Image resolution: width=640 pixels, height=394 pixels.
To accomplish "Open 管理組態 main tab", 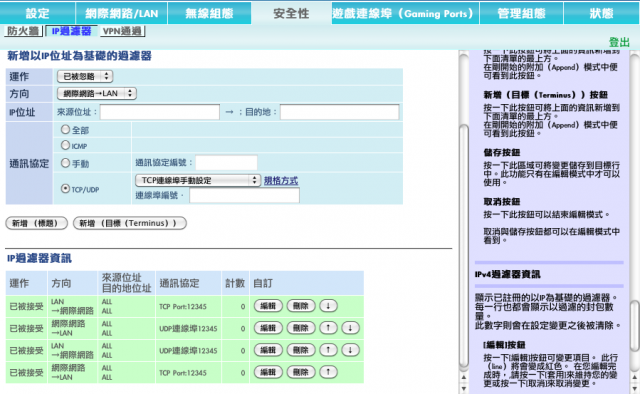I will pos(521,13).
